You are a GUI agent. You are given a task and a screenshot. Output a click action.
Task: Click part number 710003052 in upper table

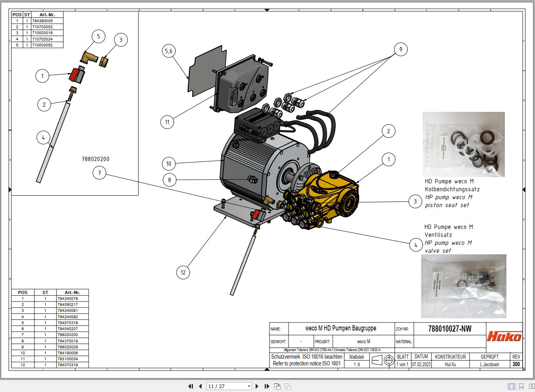pos(42,45)
